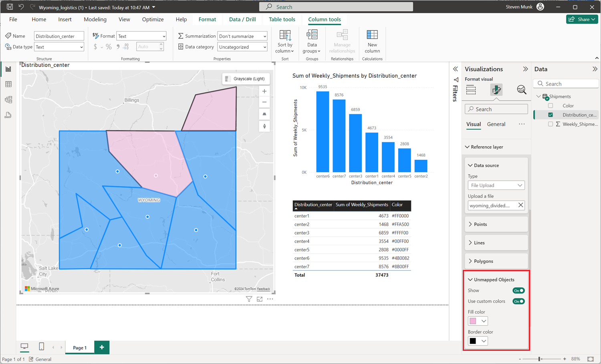Click the Share button
This screenshot has height=364, width=601.
(582, 19)
